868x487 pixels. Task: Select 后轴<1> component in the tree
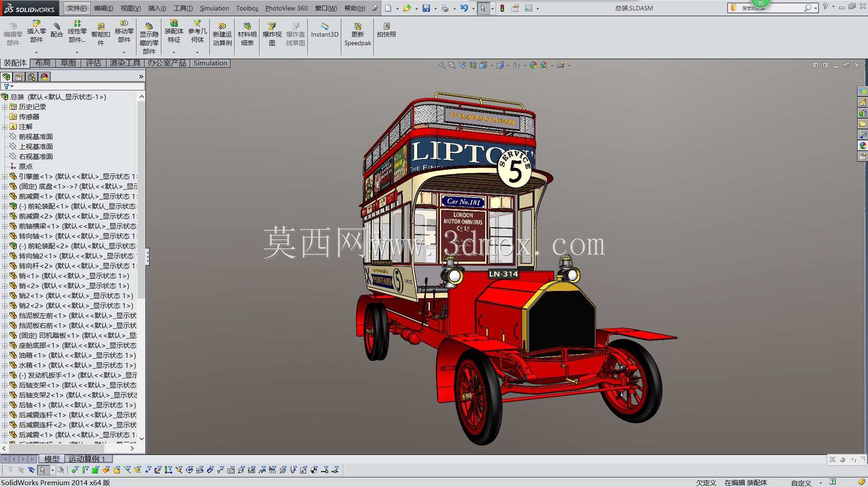77,405
